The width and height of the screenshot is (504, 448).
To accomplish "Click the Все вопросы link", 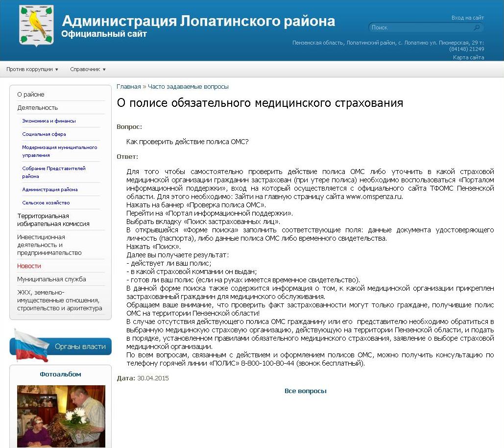I will [305, 391].
